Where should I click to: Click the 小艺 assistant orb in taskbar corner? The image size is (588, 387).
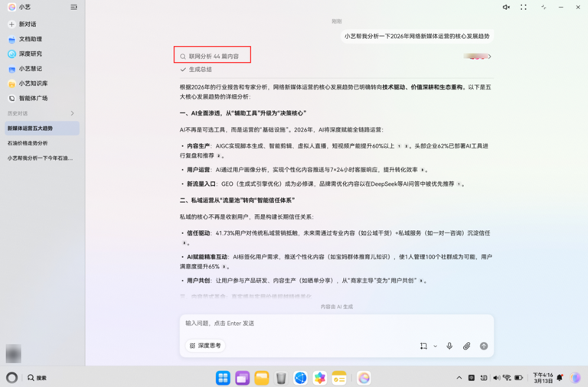(575, 378)
